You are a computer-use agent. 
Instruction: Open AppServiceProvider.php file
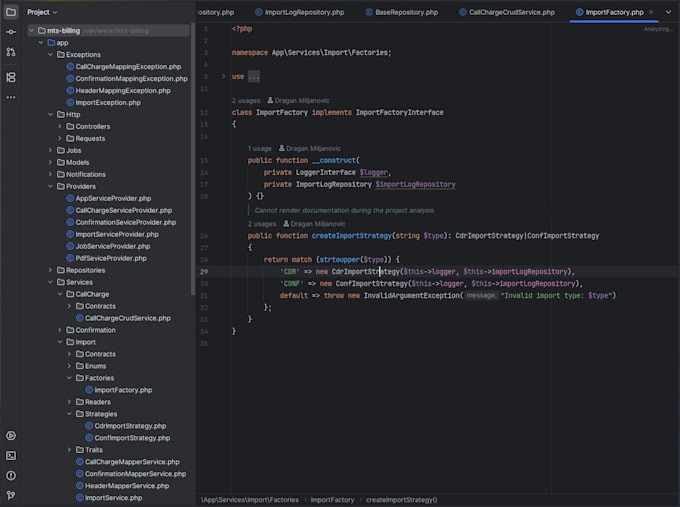pyautogui.click(x=109, y=198)
